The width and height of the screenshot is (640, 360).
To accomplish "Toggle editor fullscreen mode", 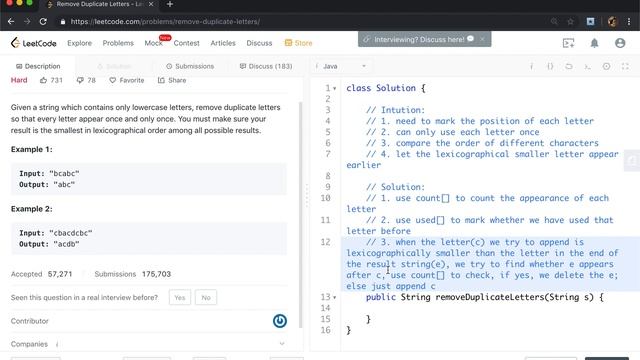I will 625,66.
